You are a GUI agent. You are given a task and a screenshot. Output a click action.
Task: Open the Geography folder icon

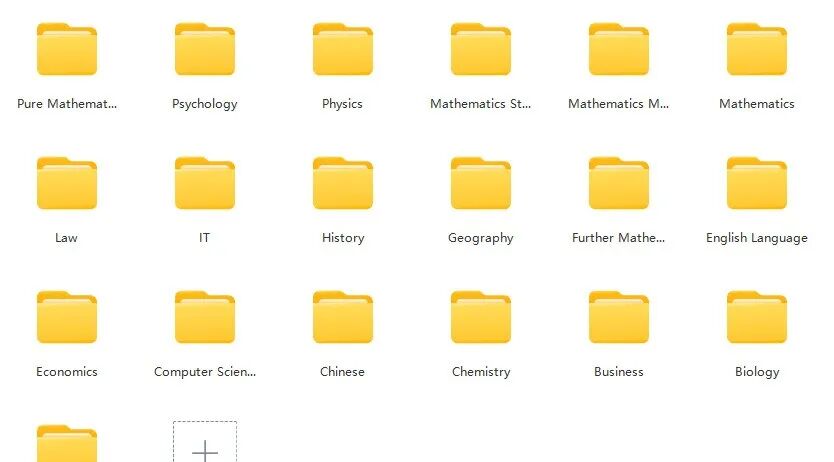[481, 183]
